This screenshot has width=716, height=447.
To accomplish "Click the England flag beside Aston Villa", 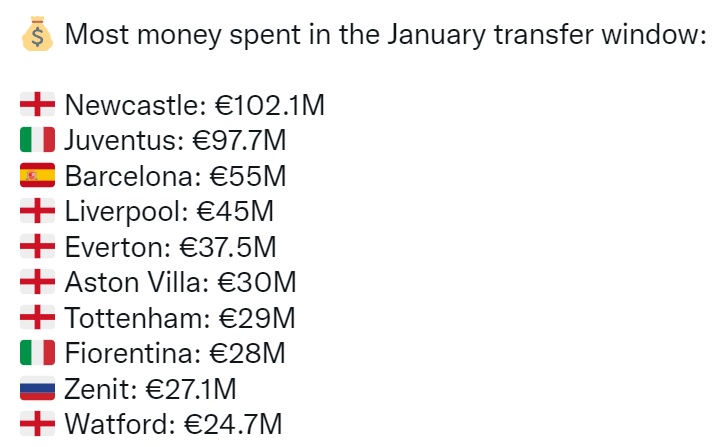I will (37, 281).
